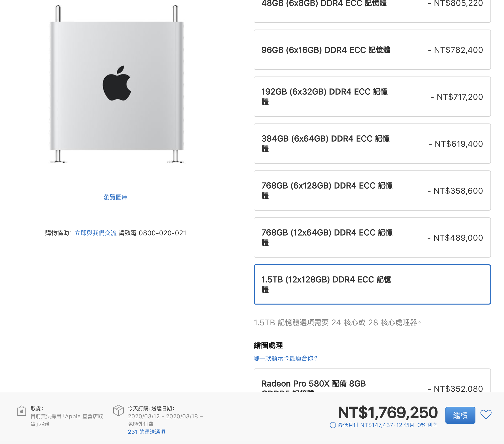This screenshot has width=504, height=444.
Task: Open the 瀏覽圖庫 gallery link
Action: 116,197
